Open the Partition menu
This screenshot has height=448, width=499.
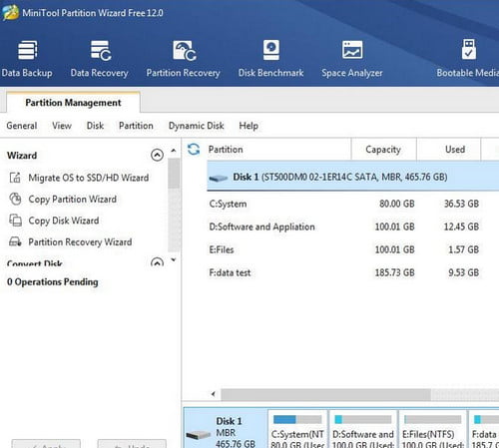click(x=136, y=126)
